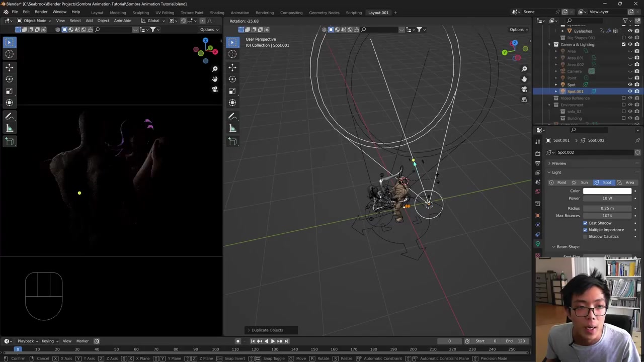The height and width of the screenshot is (362, 644).
Task: Set light type to Sun
Action: (x=581, y=183)
